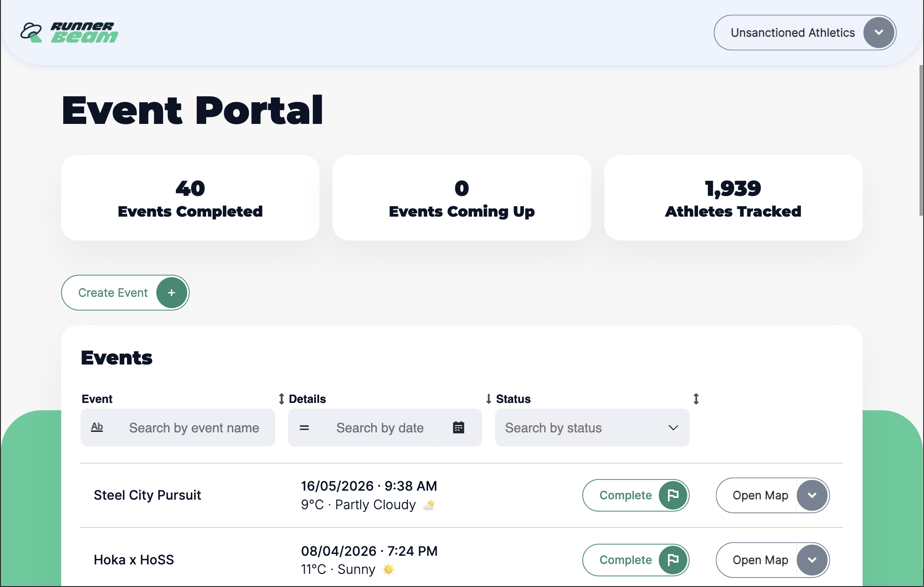Screen dimensions: 924x587
Task: Sort by the Status column arrow
Action: pos(696,399)
